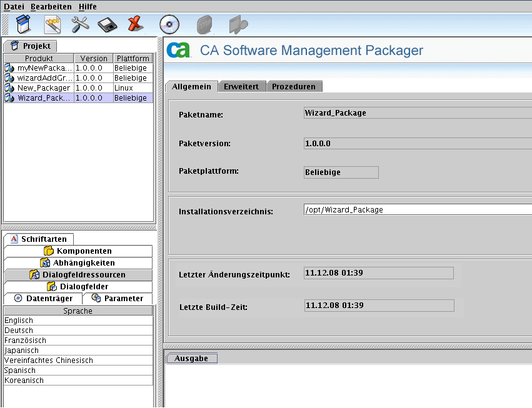532x408 pixels.
Task: Create a new package via toolbar icon
Action: click(x=23, y=24)
